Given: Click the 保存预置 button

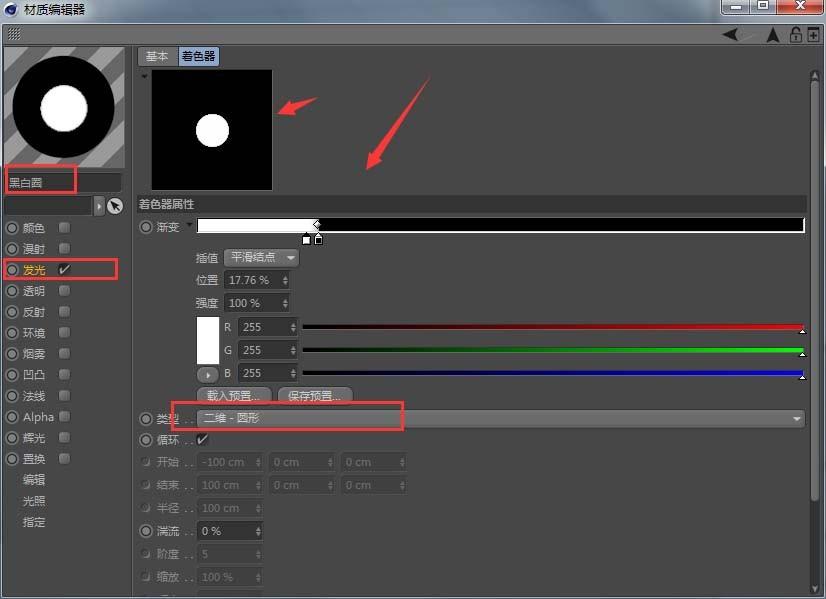Looking at the screenshot, I should pyautogui.click(x=313, y=394).
